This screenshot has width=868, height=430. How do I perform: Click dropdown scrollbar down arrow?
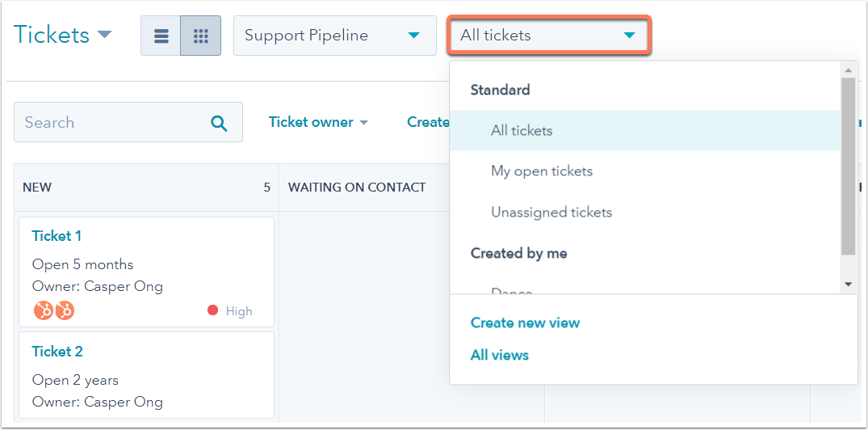[x=848, y=285]
